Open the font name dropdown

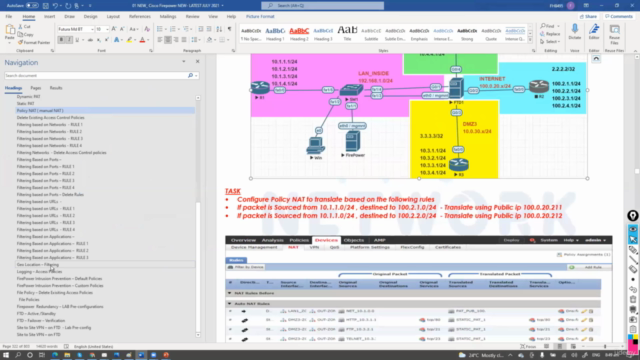pyautogui.click(x=92, y=29)
